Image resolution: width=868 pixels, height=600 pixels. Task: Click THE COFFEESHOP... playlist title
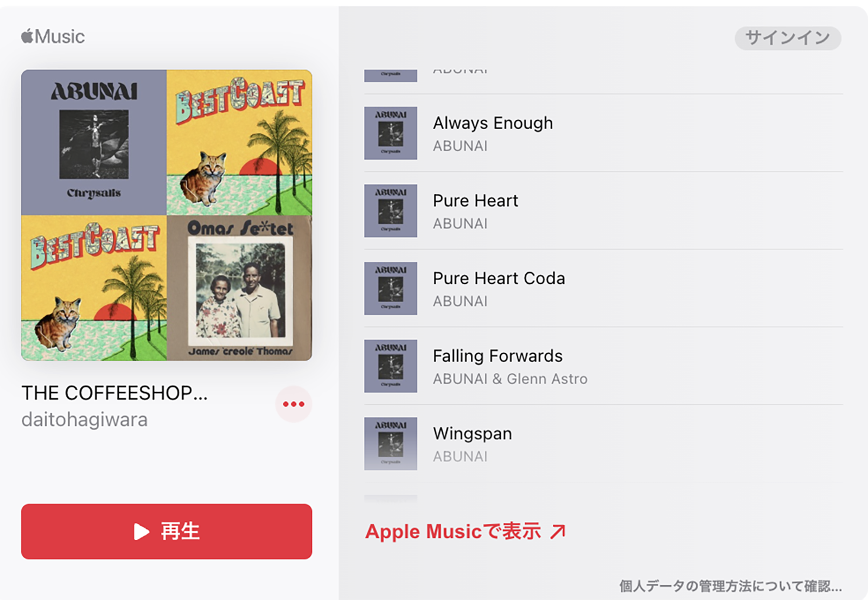pos(114,393)
